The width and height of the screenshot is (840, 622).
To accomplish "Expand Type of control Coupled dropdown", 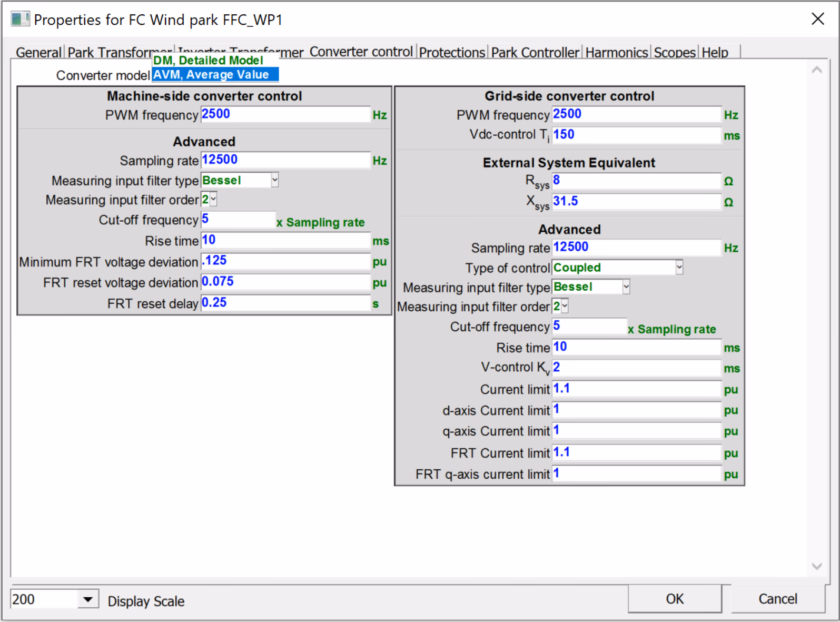I will coord(679,268).
